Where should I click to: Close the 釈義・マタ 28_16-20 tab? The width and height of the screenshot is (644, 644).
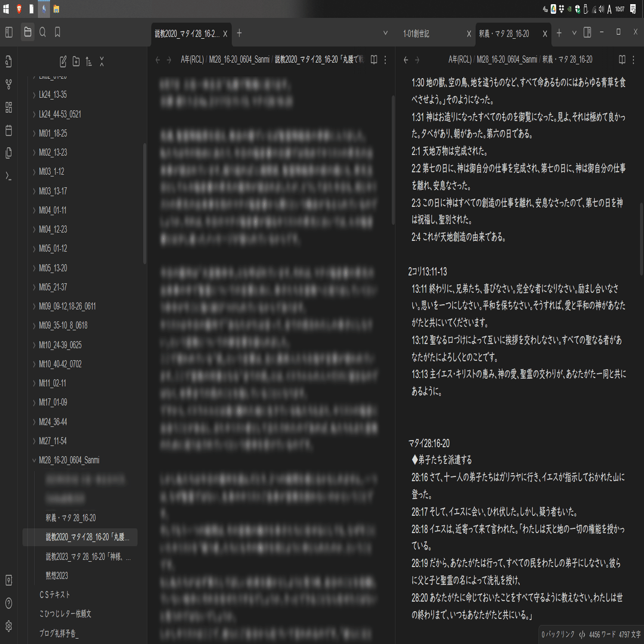point(544,34)
